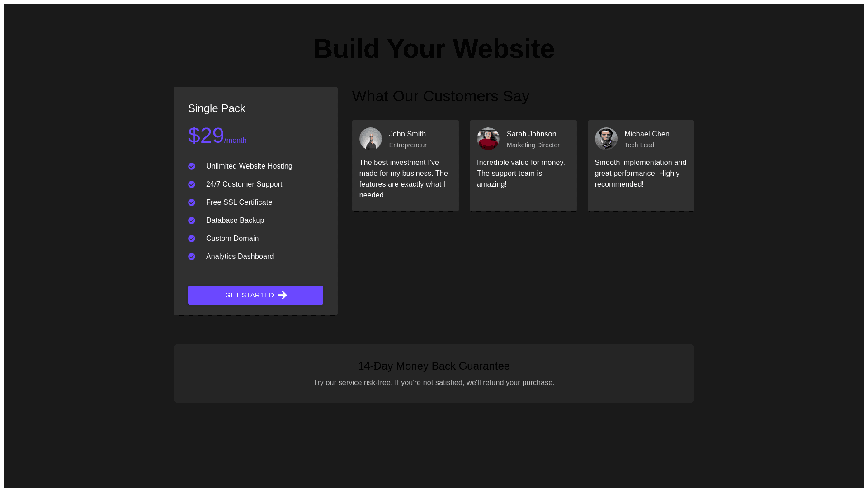Click Sarah Johnson's profile picture
868x488 pixels.
coord(488,139)
